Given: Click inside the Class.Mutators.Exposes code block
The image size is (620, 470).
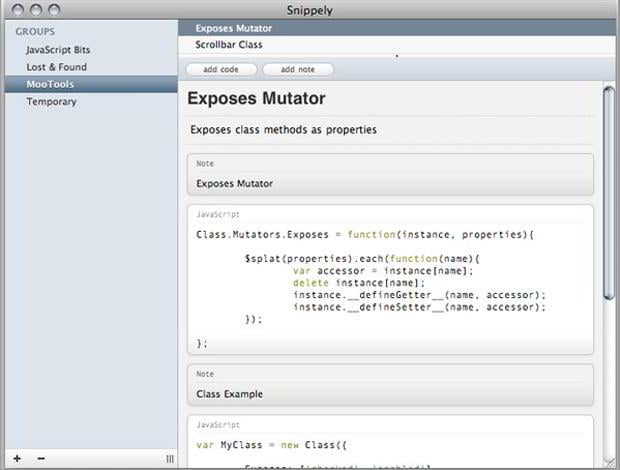Looking at the screenshot, I should point(390,285).
